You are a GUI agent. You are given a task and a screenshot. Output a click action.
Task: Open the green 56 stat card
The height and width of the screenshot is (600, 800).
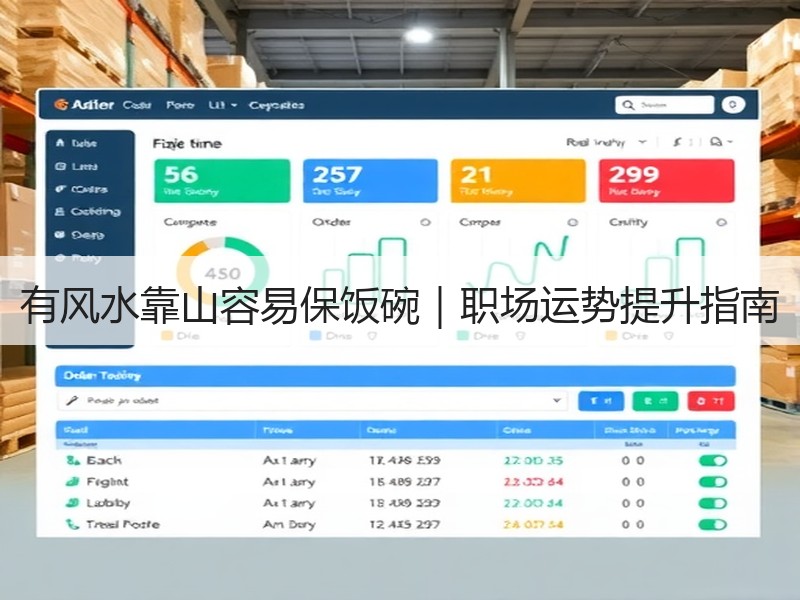pyautogui.click(x=222, y=181)
